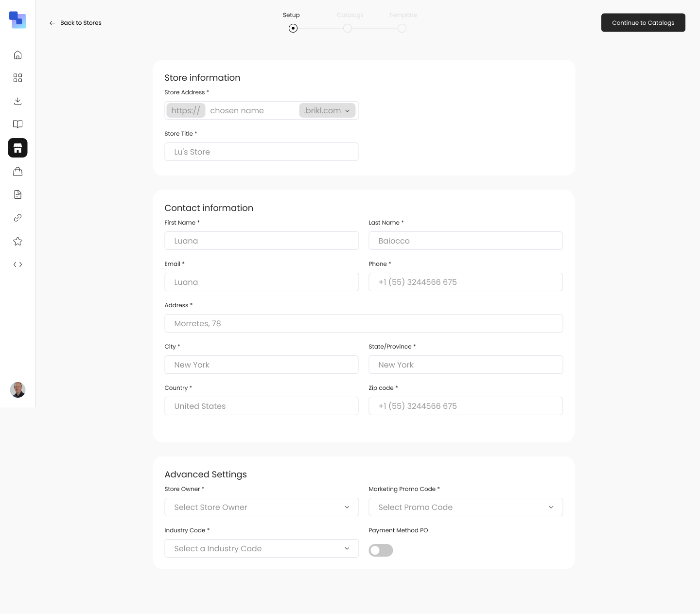Screen dimensions: 700x614
Task: Go Back to Stores
Action: (x=75, y=23)
